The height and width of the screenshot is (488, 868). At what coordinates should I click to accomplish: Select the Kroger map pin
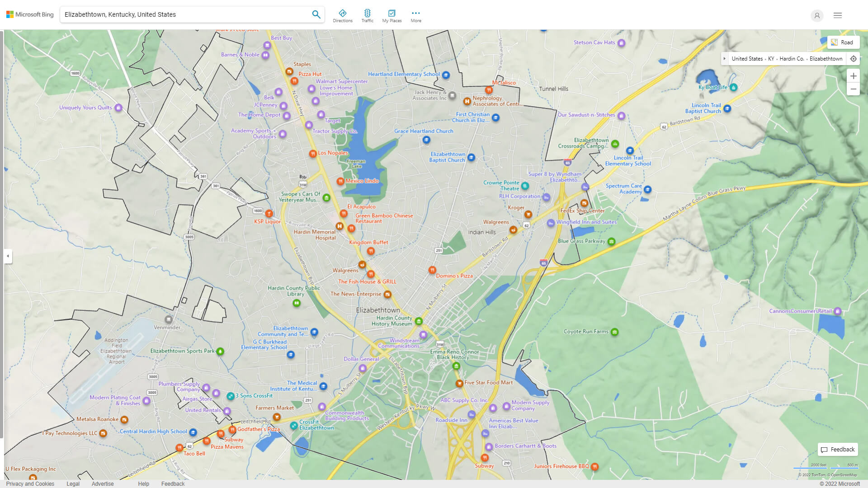[x=528, y=214]
